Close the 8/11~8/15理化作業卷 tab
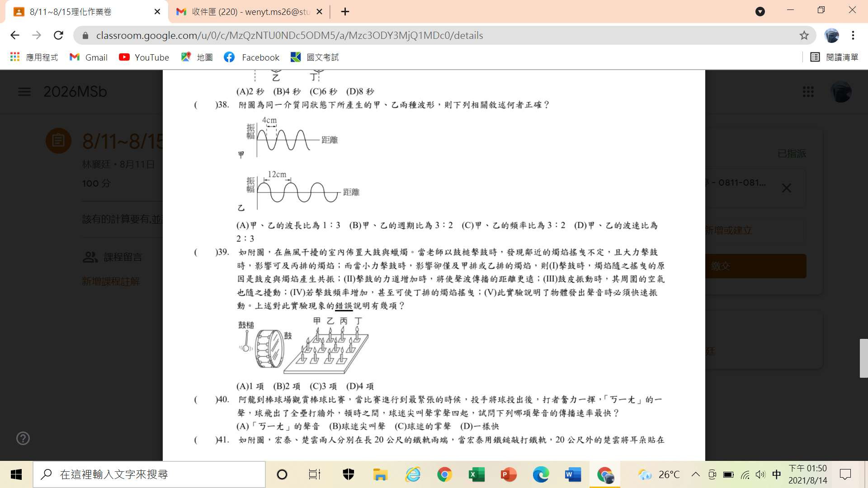 pos(157,12)
